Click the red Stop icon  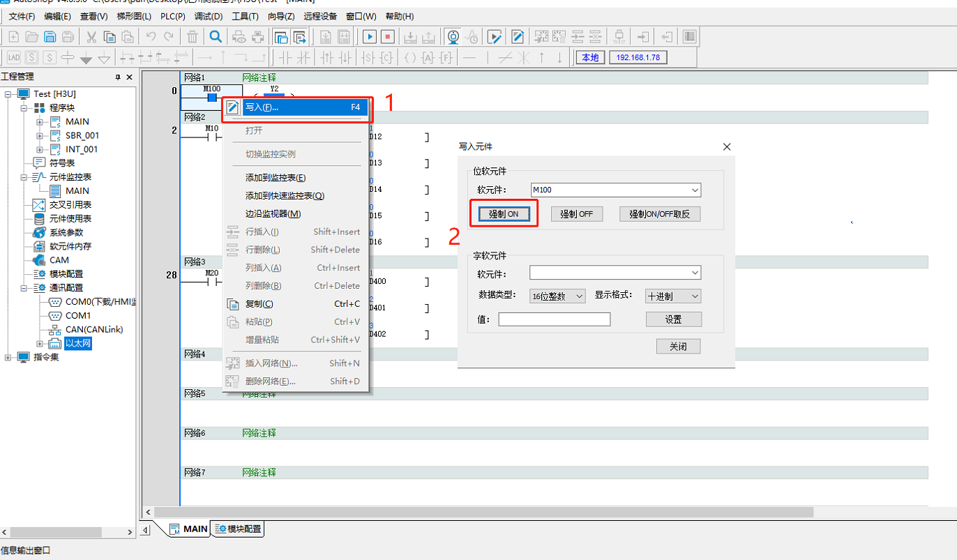click(x=388, y=36)
